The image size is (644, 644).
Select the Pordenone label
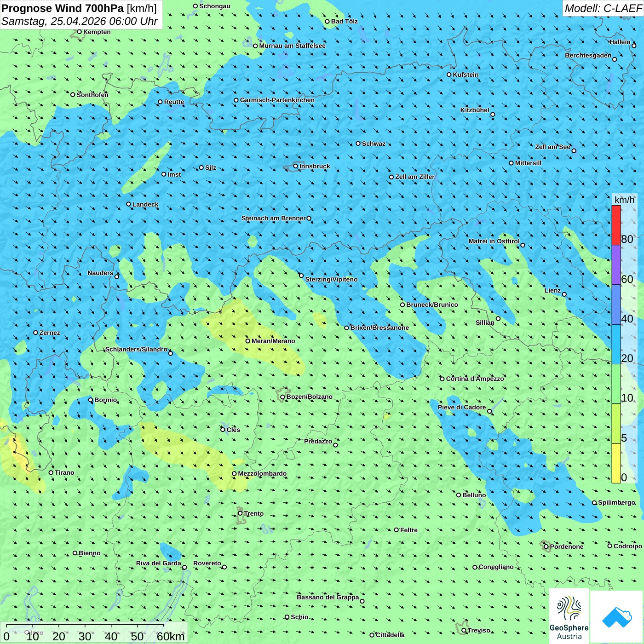[567, 546]
